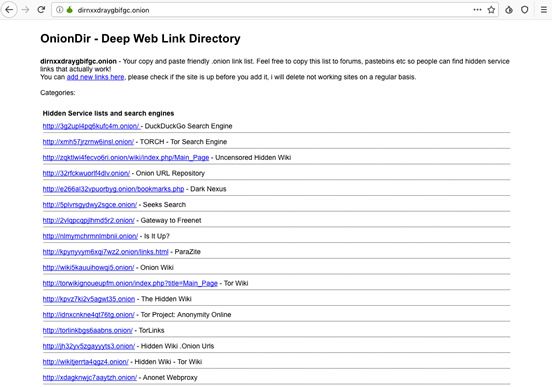Open the Uncensored Hidden Wiki link
Image resolution: width=552 pixels, height=387 pixels.
click(126, 157)
